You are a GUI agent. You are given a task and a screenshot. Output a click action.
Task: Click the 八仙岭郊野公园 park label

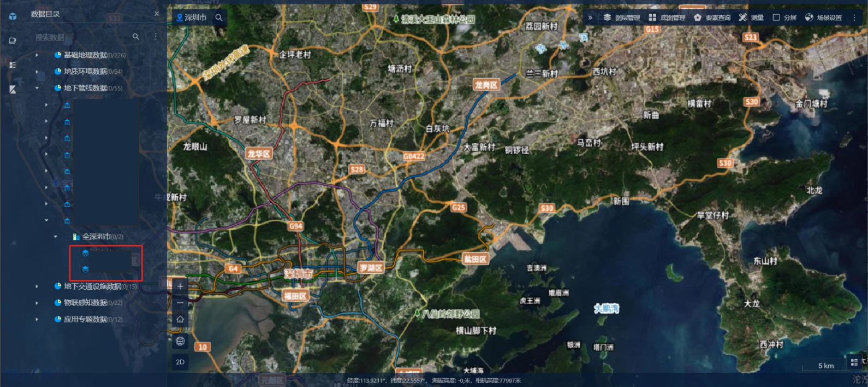point(448,314)
